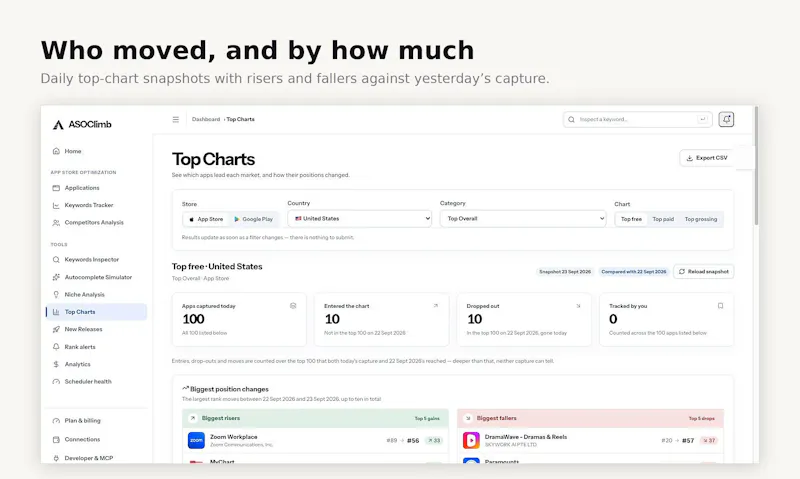Select the App Store store toggle
This screenshot has height=479, width=800.
206,219
